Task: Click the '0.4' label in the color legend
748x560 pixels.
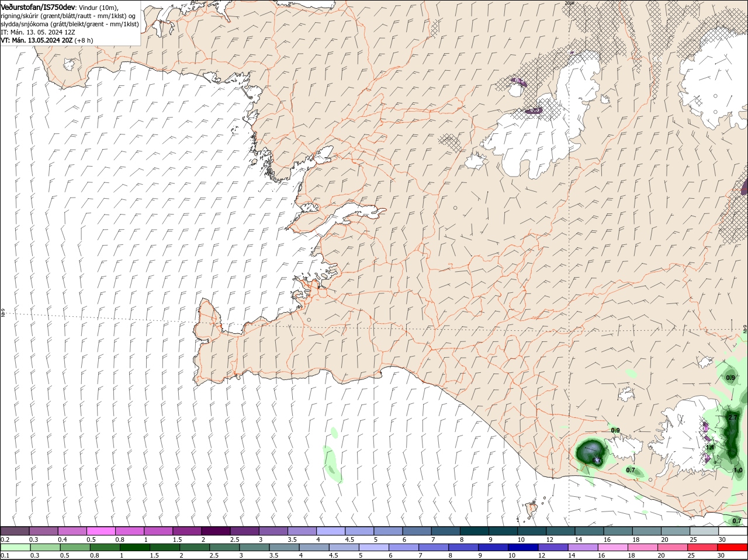Action: (x=63, y=539)
